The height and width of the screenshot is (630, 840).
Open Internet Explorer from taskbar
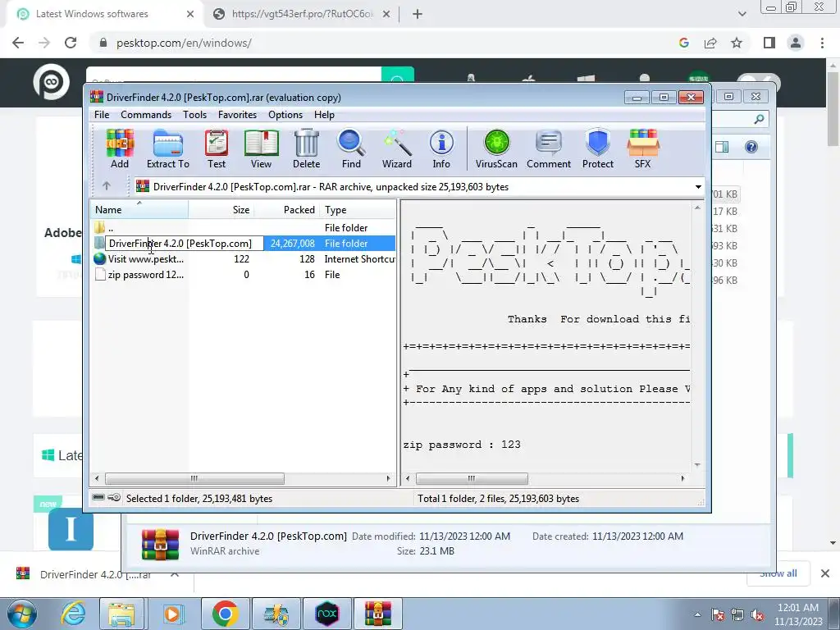click(73, 614)
